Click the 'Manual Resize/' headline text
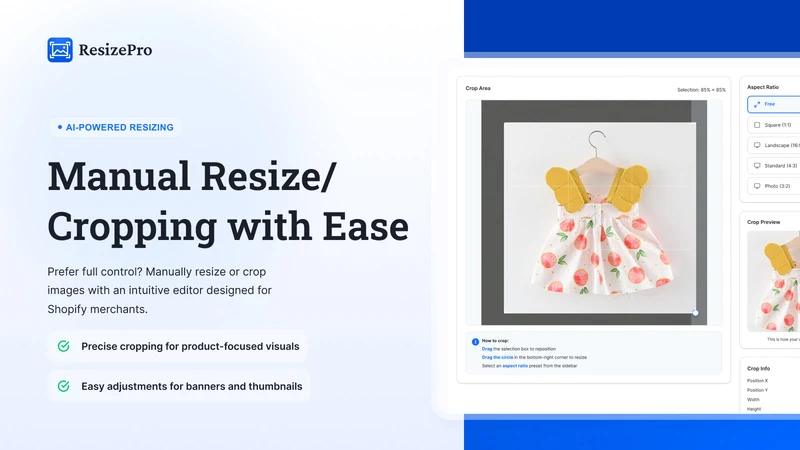Image resolution: width=800 pixels, height=450 pixels. click(x=192, y=176)
